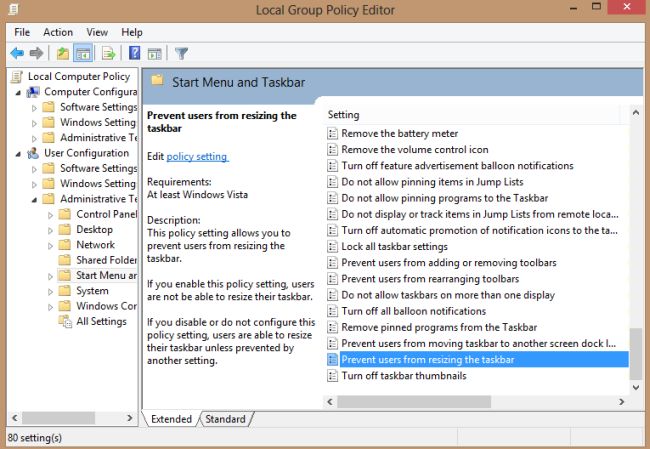Click the policy setting link

(197, 157)
